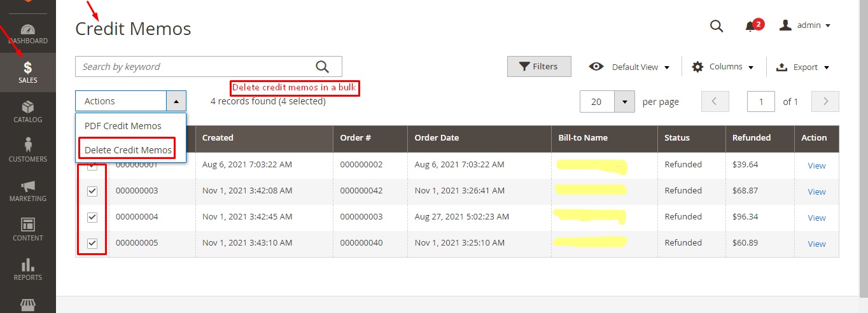Go to previous page of results
The width and height of the screenshot is (868, 313).
[714, 101]
